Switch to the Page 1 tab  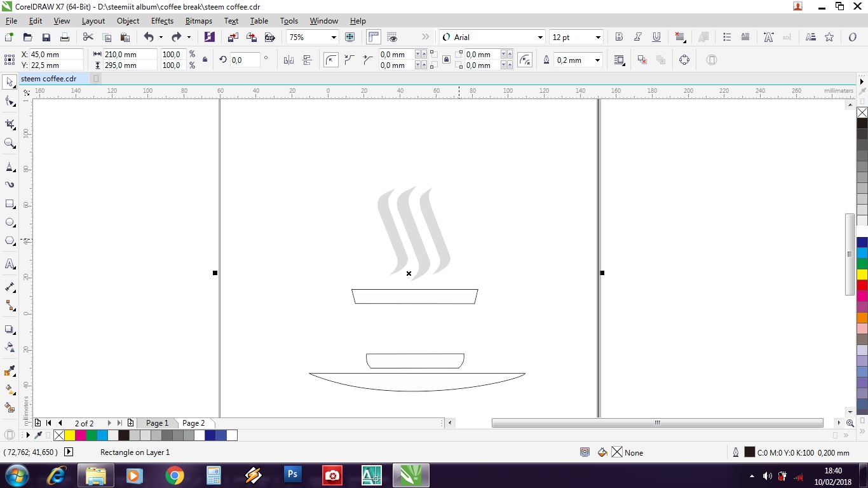click(157, 423)
